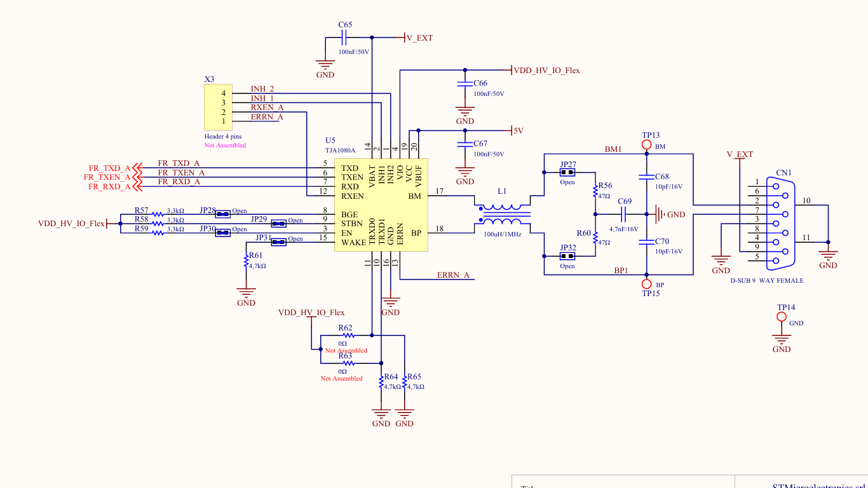
Task: Click the INH_2 net label
Action: pyautogui.click(x=262, y=89)
